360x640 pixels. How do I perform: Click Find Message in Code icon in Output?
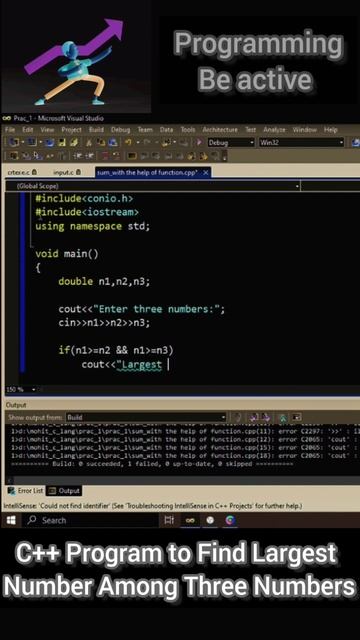(238, 417)
